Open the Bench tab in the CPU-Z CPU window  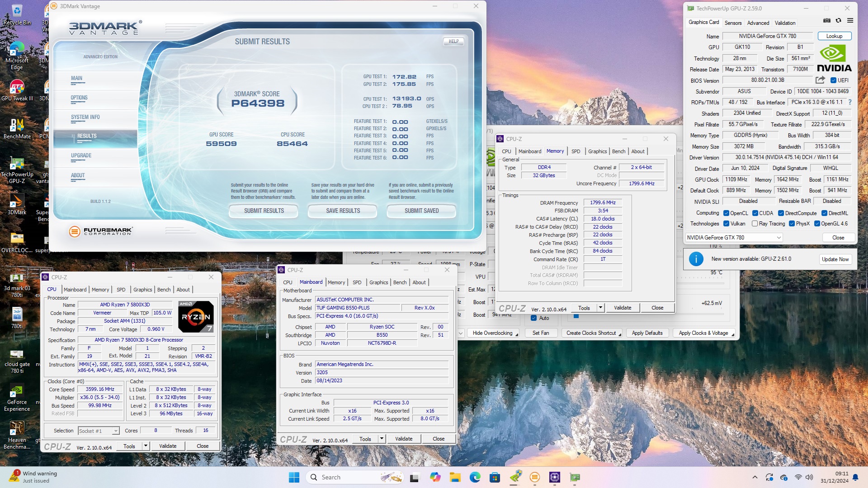click(x=164, y=290)
